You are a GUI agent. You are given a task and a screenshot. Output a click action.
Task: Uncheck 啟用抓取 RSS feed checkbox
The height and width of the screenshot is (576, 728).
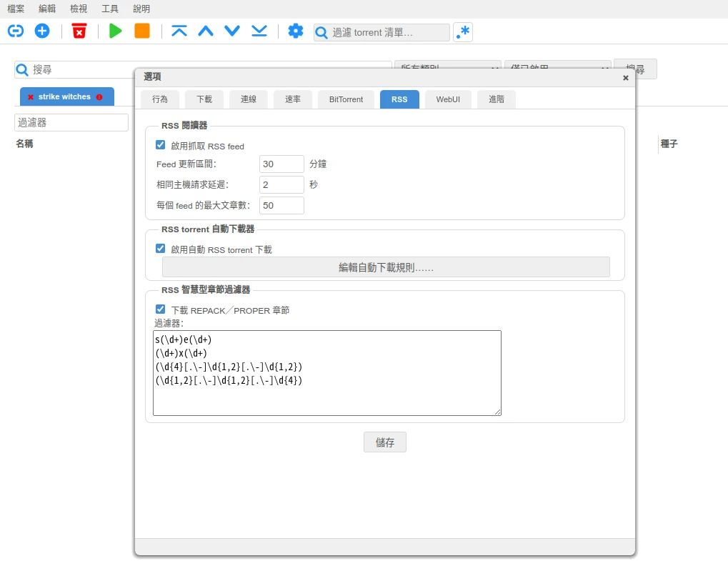(161, 145)
